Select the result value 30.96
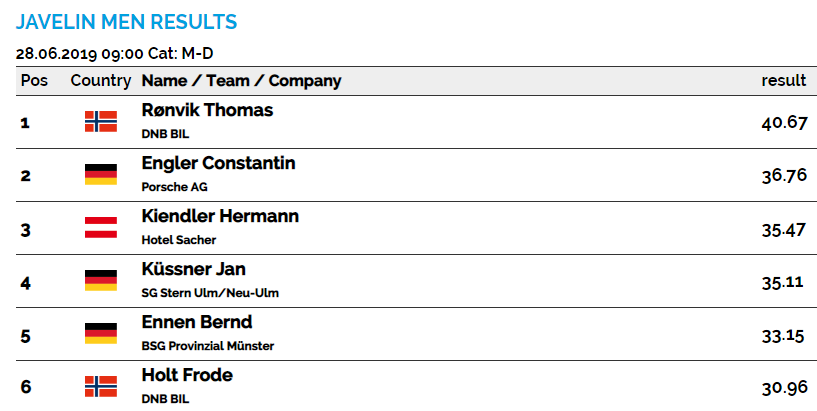The height and width of the screenshot is (411, 817). [784, 388]
